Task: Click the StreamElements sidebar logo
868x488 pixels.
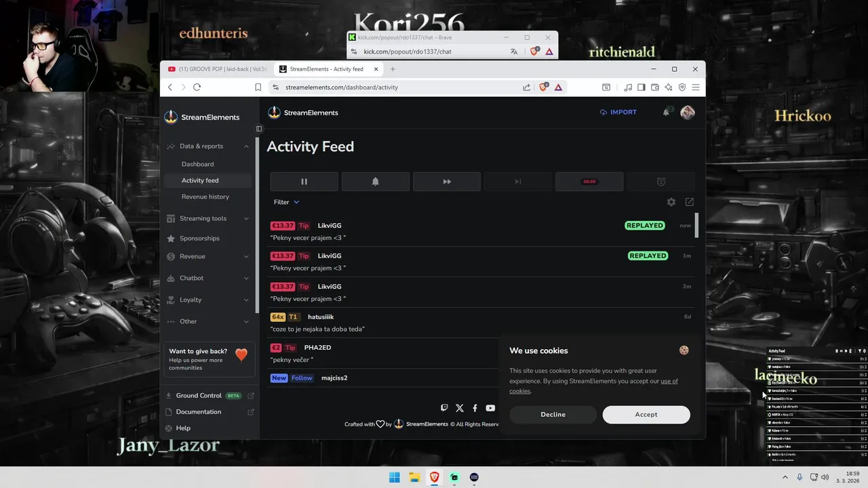Action: pyautogui.click(x=202, y=117)
